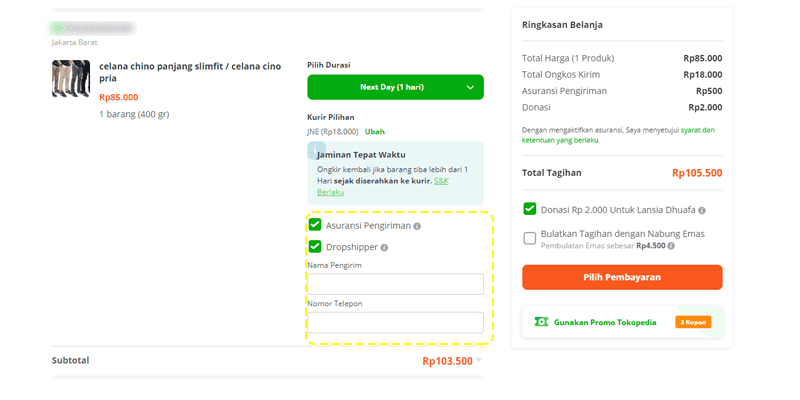800x400 pixels.
Task: Uncheck the Dropshipper checkbox
Action: click(315, 246)
